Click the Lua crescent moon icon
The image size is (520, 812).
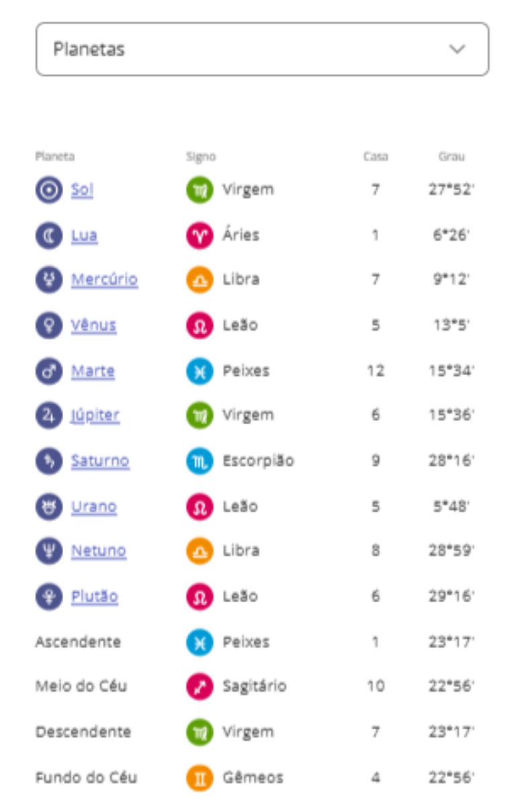48,235
